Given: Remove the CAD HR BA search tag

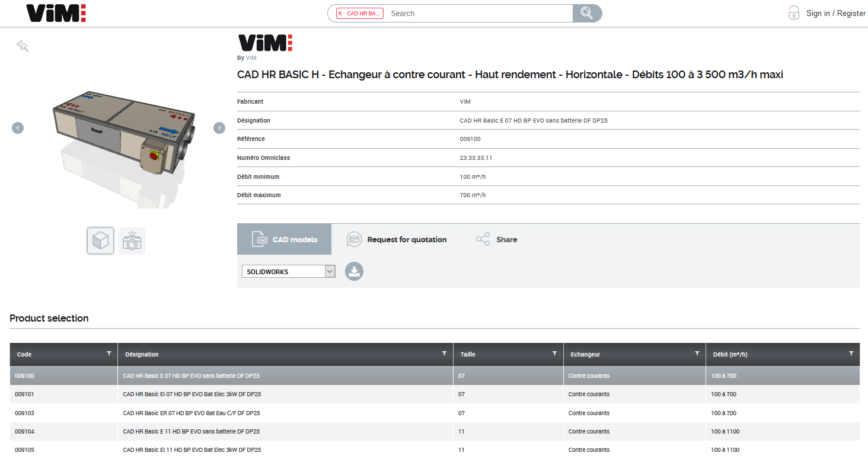Looking at the screenshot, I should point(340,14).
